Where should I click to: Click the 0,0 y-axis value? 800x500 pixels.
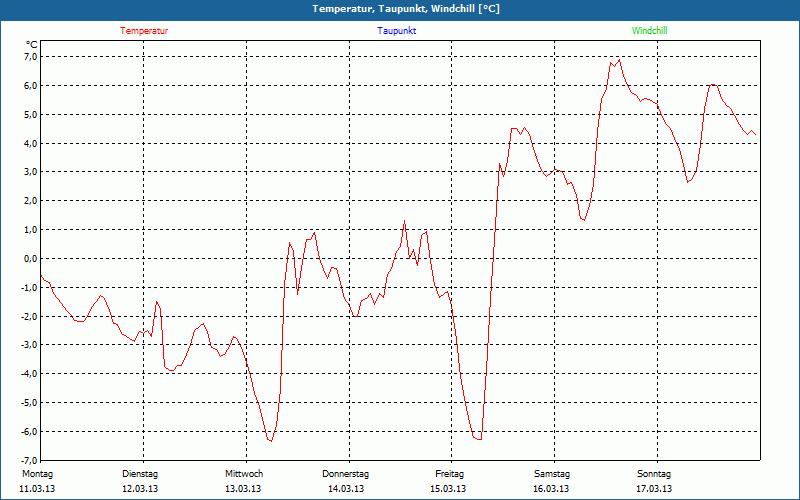30,259
